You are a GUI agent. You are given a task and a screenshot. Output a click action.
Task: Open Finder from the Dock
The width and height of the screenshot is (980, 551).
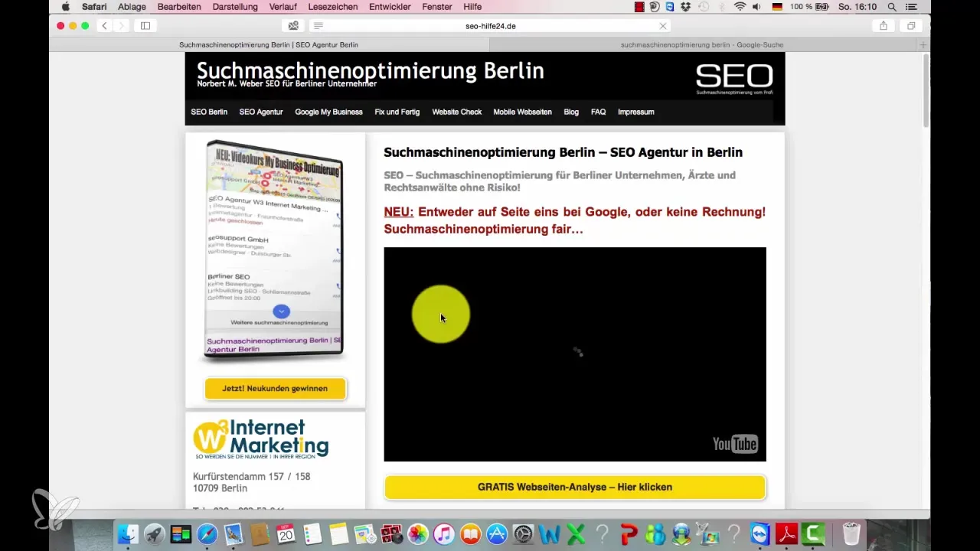[x=129, y=533]
